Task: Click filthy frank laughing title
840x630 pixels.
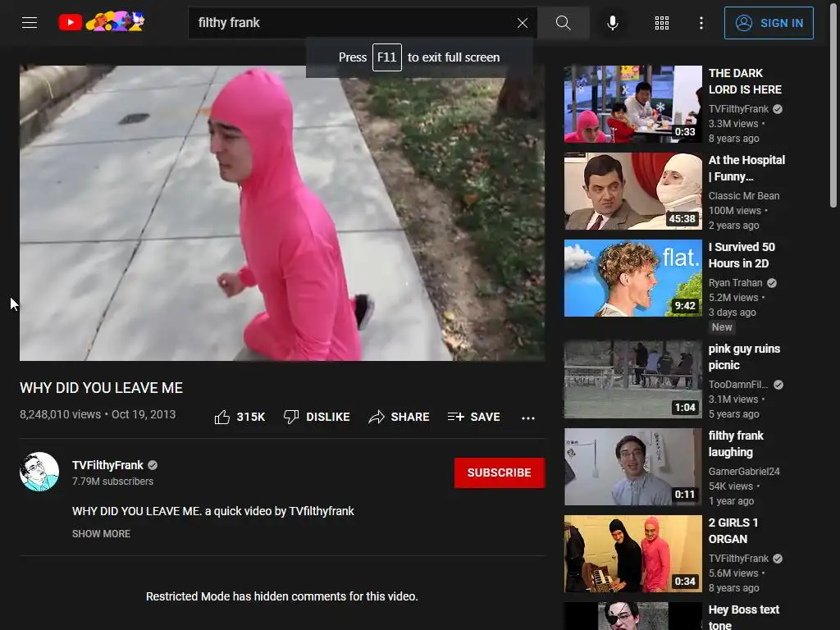Action: (736, 444)
